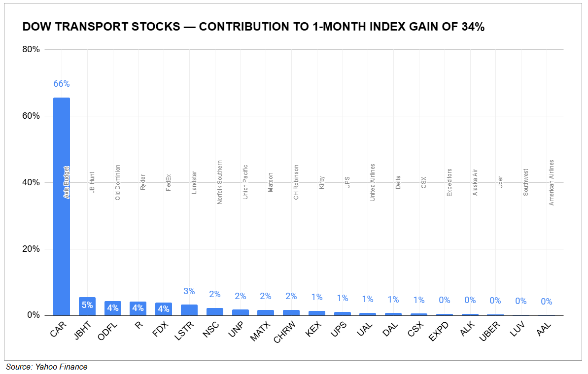Screen dimensions: 588x374
Task: Click the 66% label above CAR
Action: click(62, 84)
